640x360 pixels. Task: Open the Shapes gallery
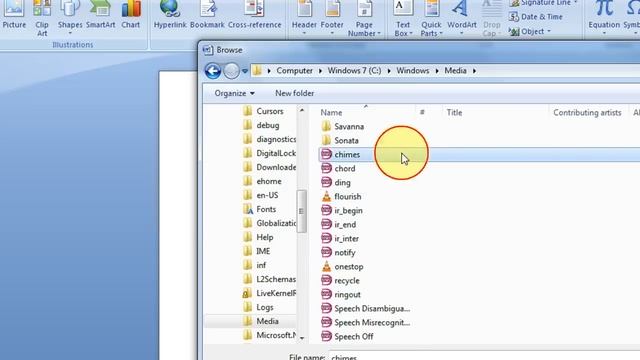point(70,18)
